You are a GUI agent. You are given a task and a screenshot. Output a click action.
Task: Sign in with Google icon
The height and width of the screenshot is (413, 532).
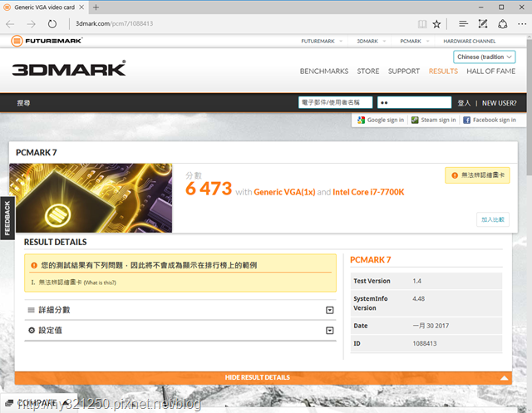pos(361,120)
